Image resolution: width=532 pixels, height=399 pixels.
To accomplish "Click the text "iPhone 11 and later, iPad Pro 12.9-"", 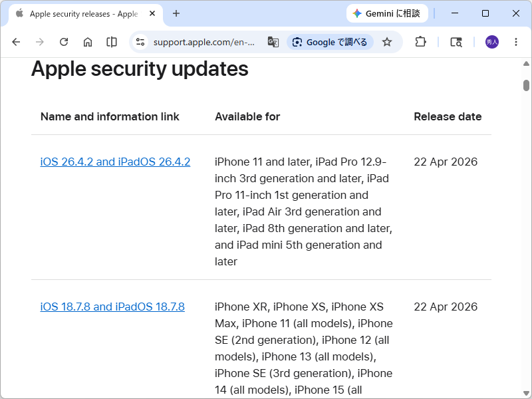I will pyautogui.click(x=301, y=162).
